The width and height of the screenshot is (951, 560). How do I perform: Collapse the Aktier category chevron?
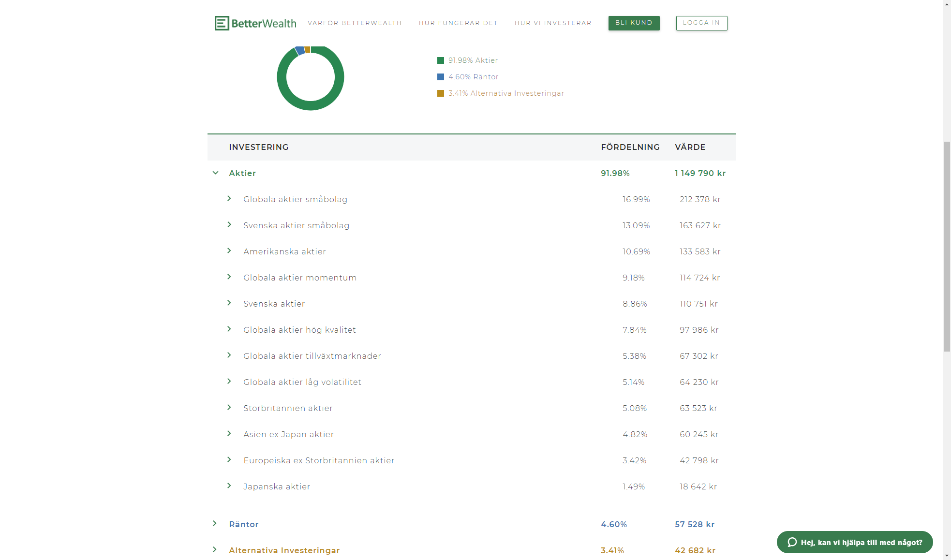(216, 173)
